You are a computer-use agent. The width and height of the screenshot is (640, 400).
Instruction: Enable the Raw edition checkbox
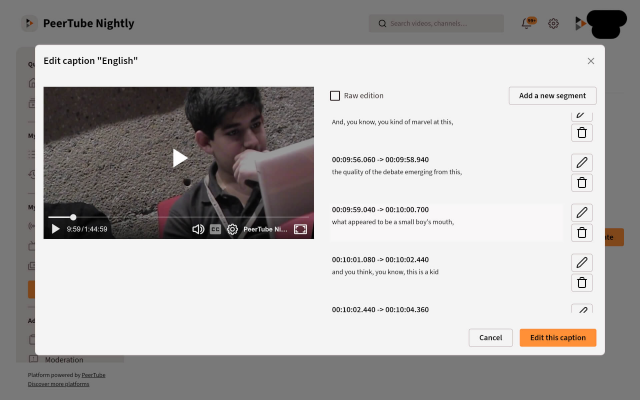pos(335,96)
